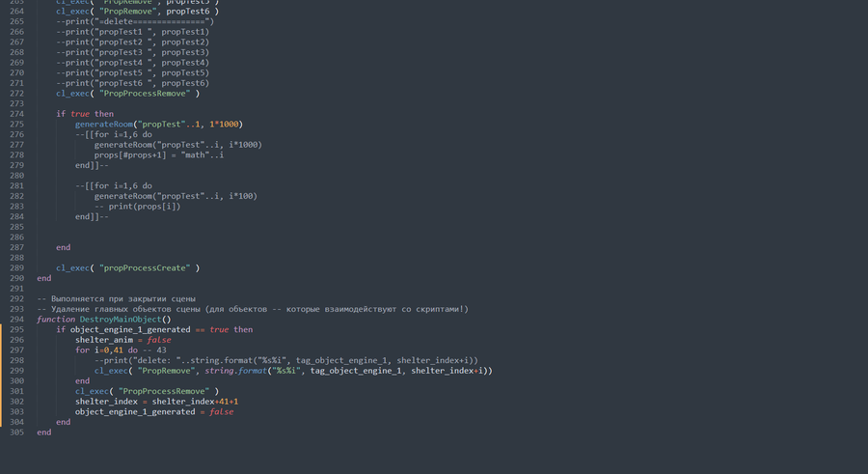Click the final end on line 305
Image resolution: width=868 pixels, height=474 pixels.
click(x=43, y=432)
